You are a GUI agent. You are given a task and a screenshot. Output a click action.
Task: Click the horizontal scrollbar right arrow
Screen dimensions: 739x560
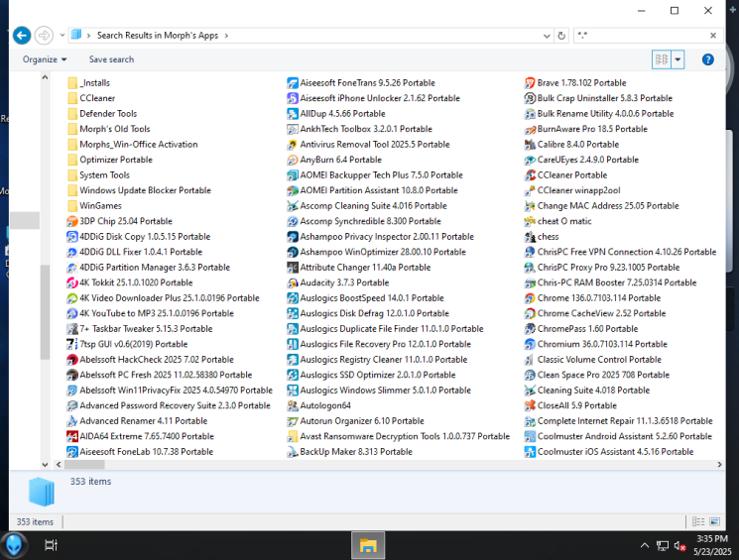pos(719,465)
